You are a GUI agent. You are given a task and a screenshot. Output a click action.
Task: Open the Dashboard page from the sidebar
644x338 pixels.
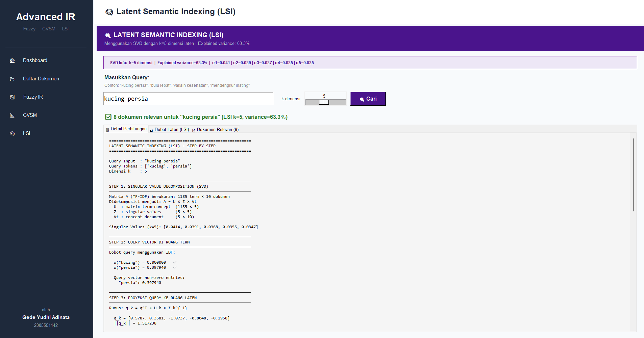click(35, 60)
